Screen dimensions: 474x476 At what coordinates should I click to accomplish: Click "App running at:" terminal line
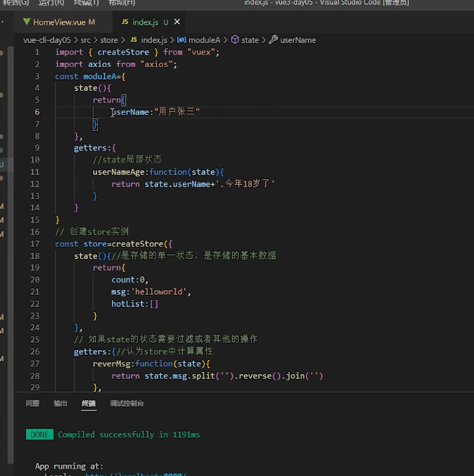(69, 466)
